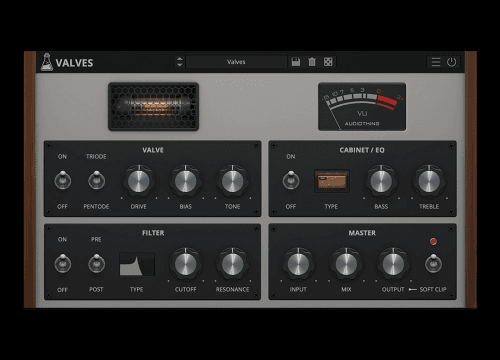Click the Tone knob
Viewport: 500px width, 360px height.
pyautogui.click(x=233, y=181)
